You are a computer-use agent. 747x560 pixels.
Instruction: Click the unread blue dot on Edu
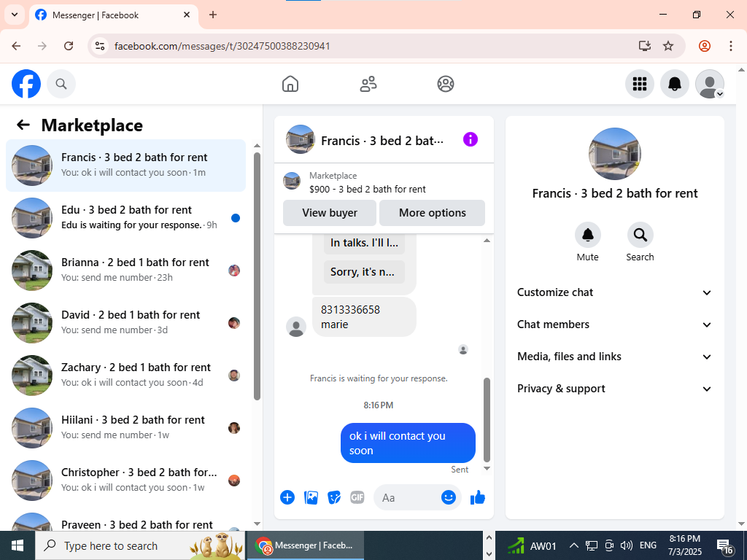coord(236,218)
